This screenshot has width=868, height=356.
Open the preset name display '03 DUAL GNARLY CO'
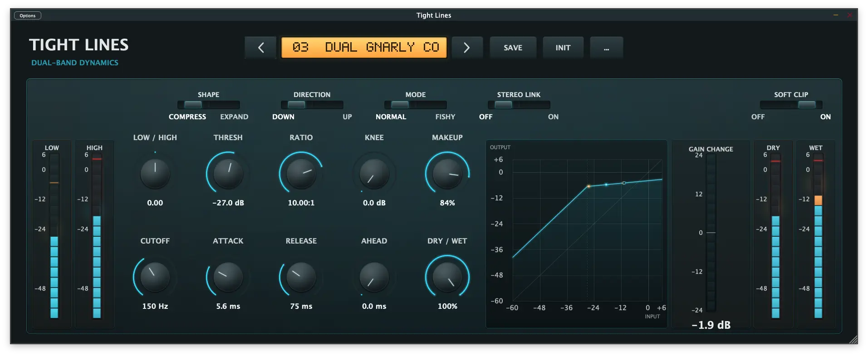pos(364,48)
